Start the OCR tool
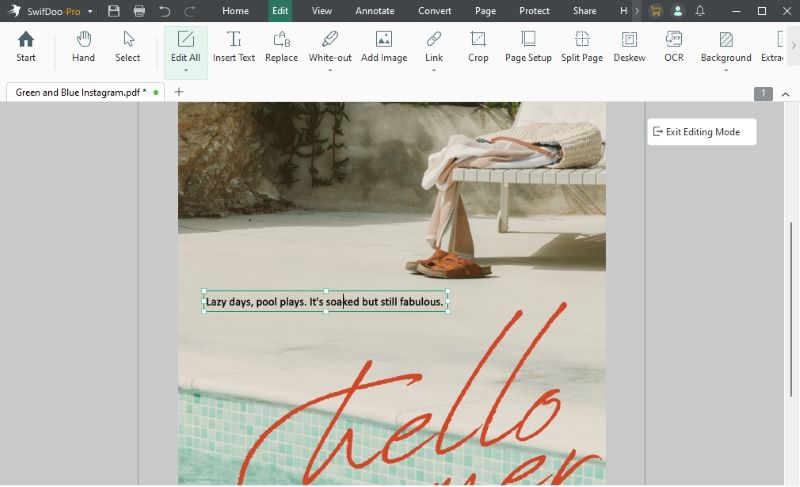Screen dimensions: 800x487 click(x=673, y=46)
